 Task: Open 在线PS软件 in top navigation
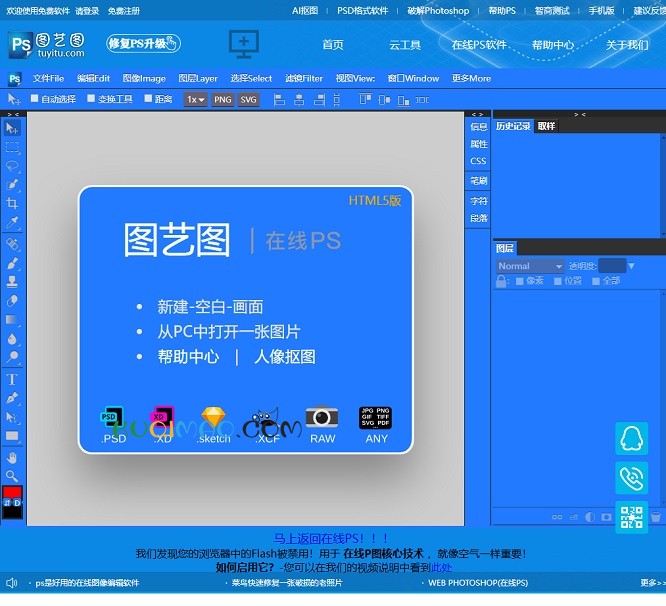coord(479,45)
